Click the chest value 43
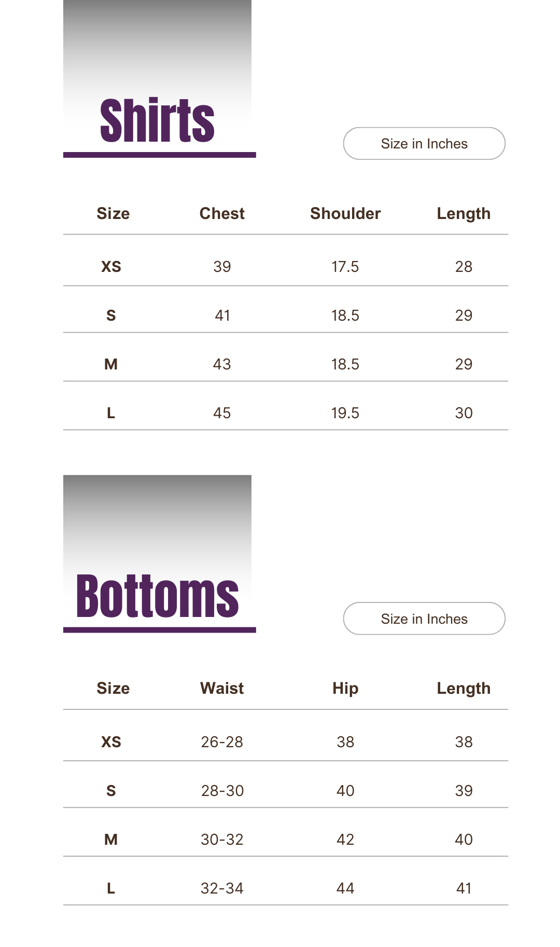This screenshot has width=560, height=947. click(222, 364)
